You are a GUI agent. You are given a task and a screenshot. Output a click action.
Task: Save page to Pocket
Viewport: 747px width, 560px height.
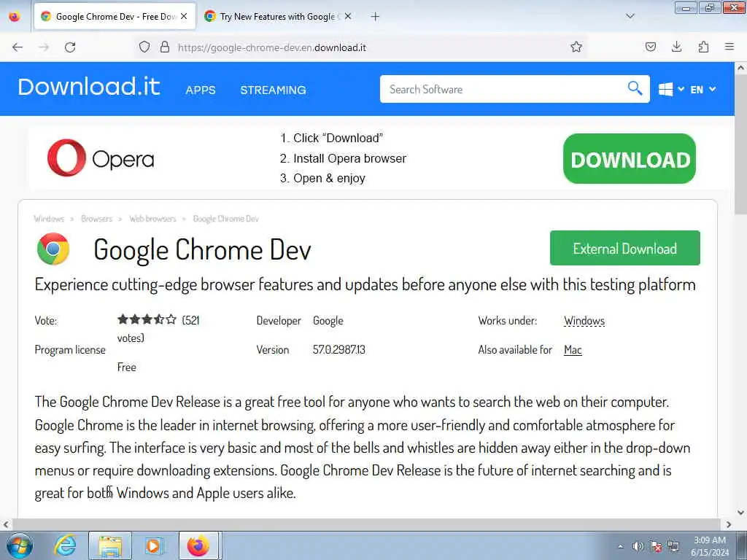(x=651, y=47)
